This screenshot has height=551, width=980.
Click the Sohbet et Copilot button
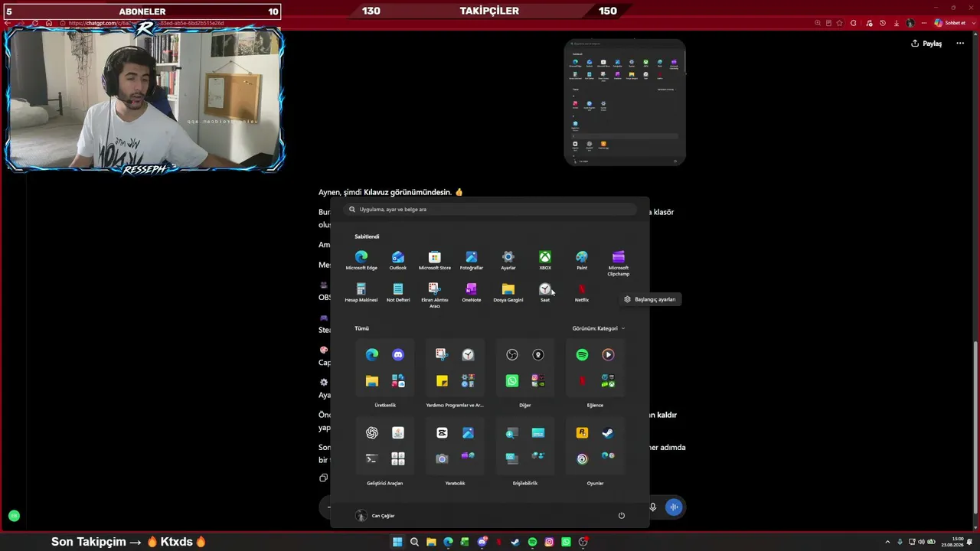[x=949, y=23]
